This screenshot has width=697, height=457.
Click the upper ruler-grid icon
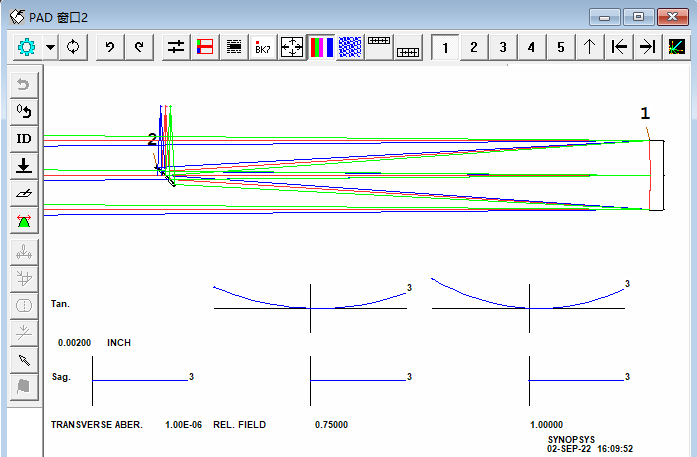[379, 47]
